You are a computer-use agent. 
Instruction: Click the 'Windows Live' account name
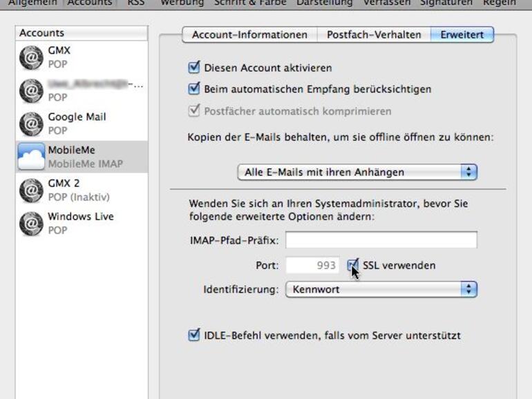(x=81, y=217)
